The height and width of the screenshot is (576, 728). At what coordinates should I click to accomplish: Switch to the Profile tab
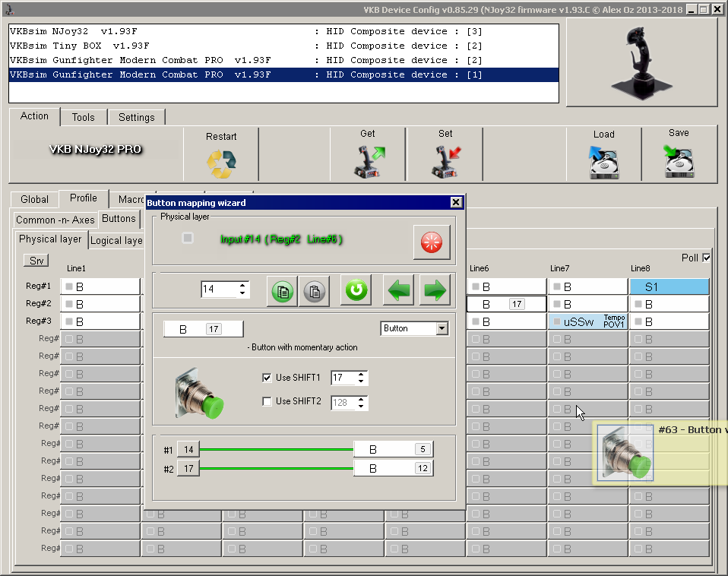[84, 198]
